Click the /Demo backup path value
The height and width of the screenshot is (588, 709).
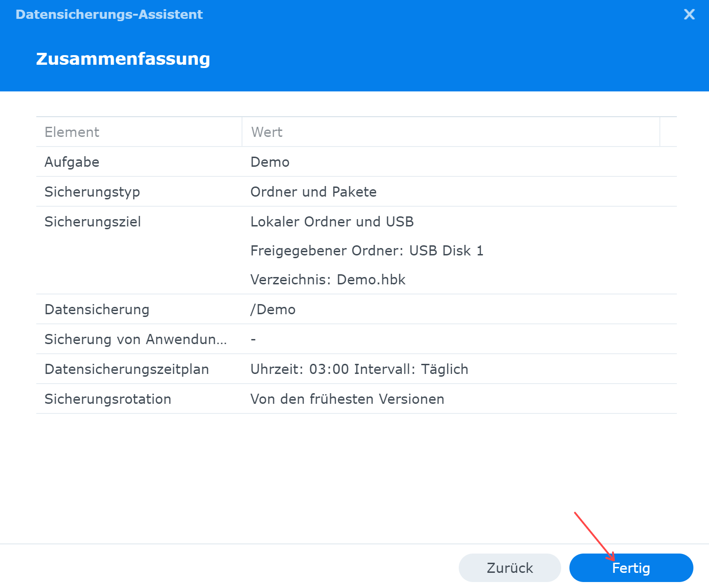[273, 310]
